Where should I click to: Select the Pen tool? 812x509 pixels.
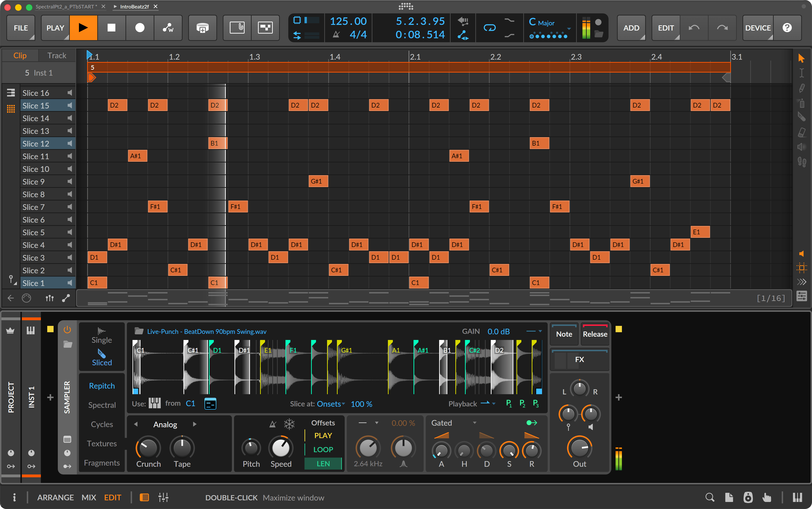tap(802, 88)
